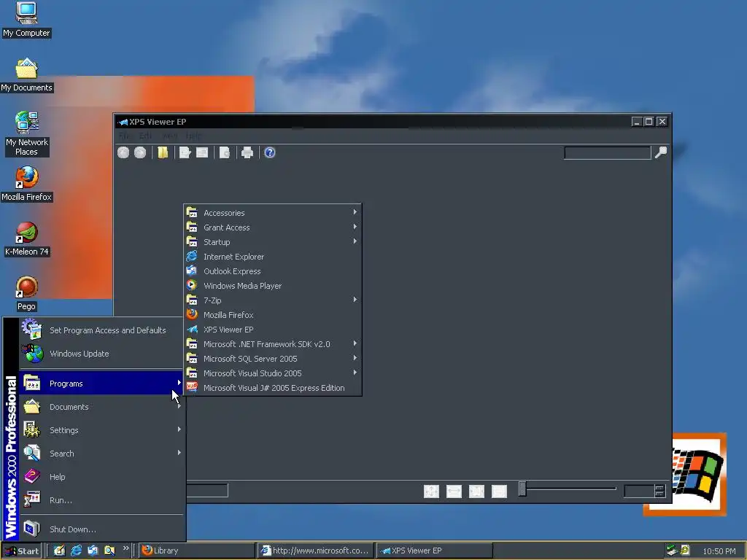Choose Shut Down... in Start menu
Screen dimensions: 747x560
click(x=101, y=529)
